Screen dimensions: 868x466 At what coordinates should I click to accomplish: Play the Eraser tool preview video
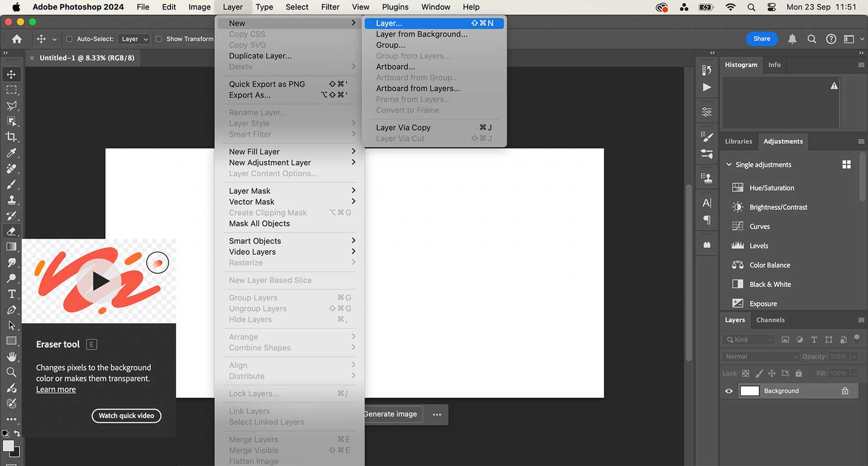(x=100, y=281)
